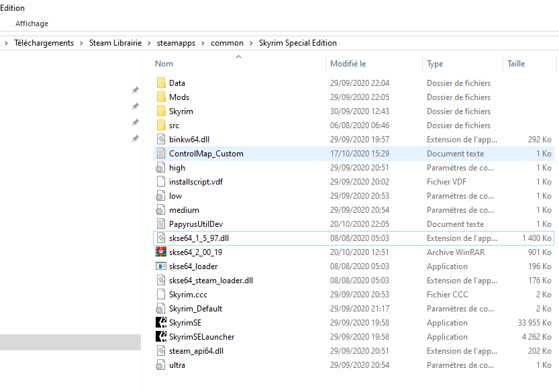This screenshot has width=559, height=392.
Task: Select the Skyrim_Default settings icon
Action: point(161,308)
